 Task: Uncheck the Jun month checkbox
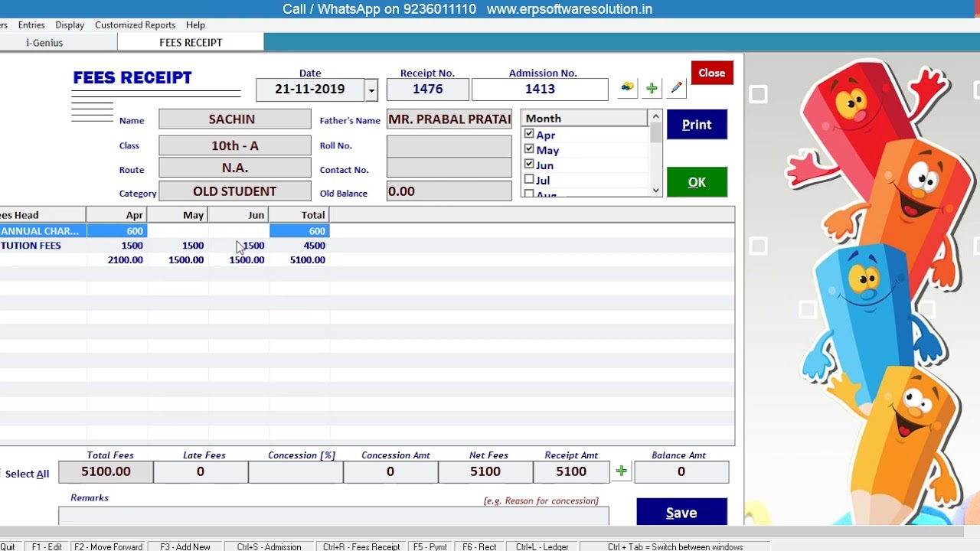(x=529, y=165)
